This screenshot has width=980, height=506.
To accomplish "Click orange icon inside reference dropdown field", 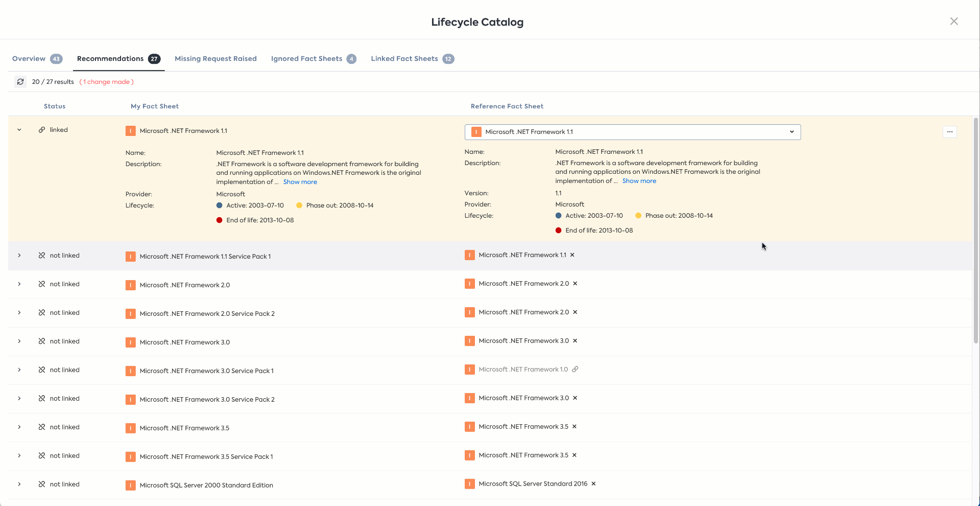I will pos(476,132).
